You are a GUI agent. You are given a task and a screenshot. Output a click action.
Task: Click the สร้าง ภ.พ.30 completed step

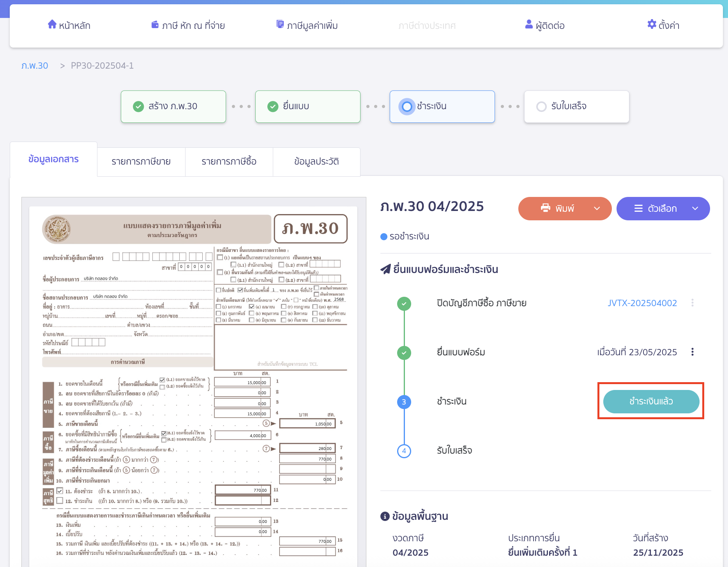[173, 106]
